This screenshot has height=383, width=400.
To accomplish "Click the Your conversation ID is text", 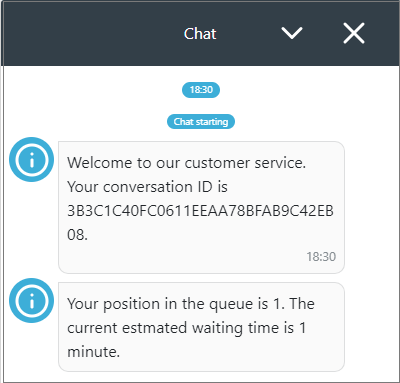I will [x=147, y=187].
